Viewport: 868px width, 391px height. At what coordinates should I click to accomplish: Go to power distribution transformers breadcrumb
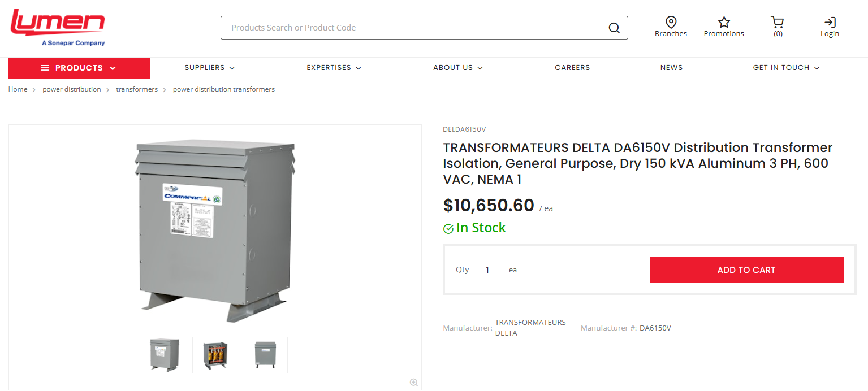224,89
